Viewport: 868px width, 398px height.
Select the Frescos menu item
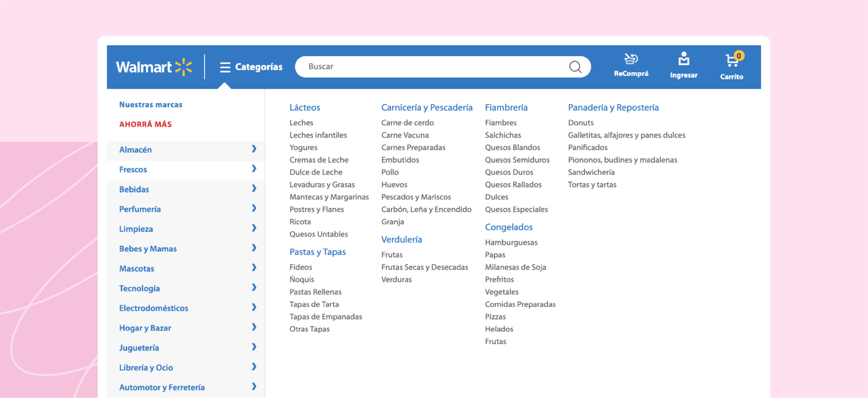point(134,169)
